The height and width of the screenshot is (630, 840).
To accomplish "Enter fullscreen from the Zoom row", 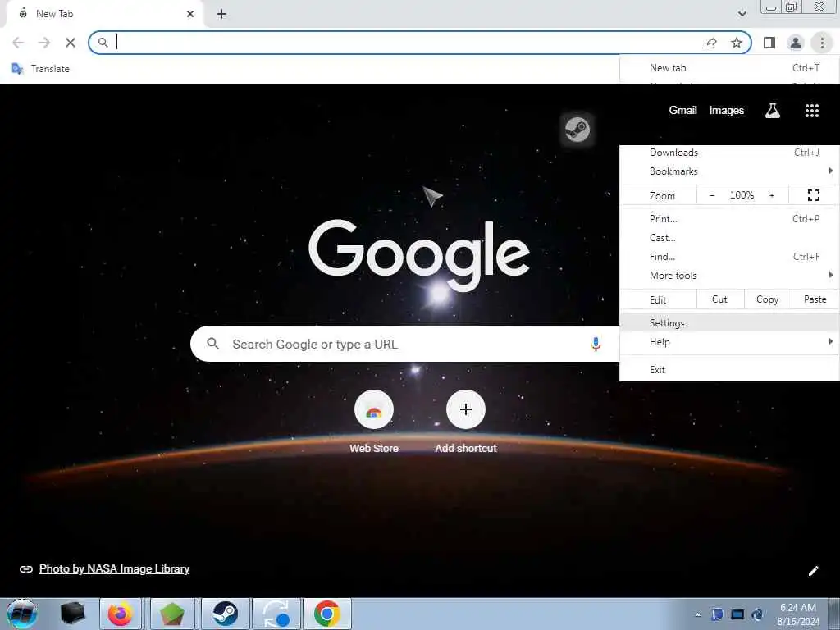I will (x=813, y=195).
